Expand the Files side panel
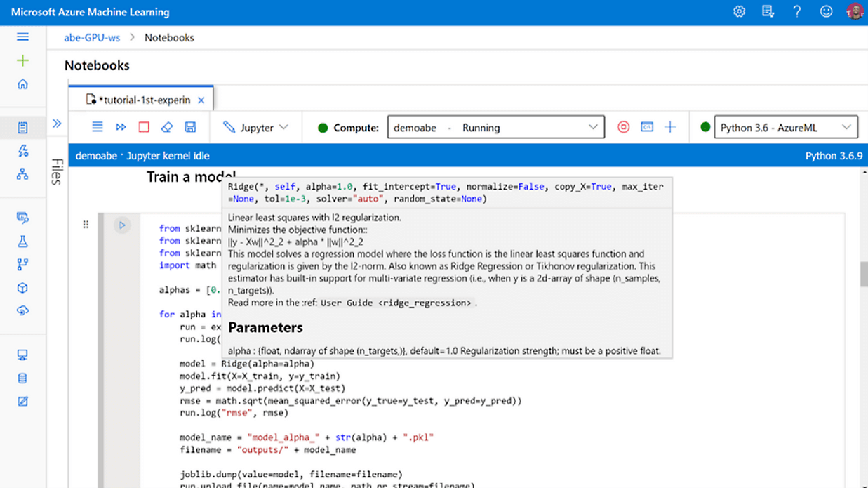Screen dimensions: 868x488 (x=57, y=124)
